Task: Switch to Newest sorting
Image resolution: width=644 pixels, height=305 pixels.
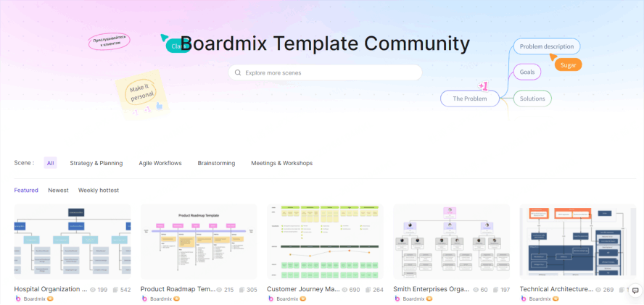Action: tap(58, 190)
